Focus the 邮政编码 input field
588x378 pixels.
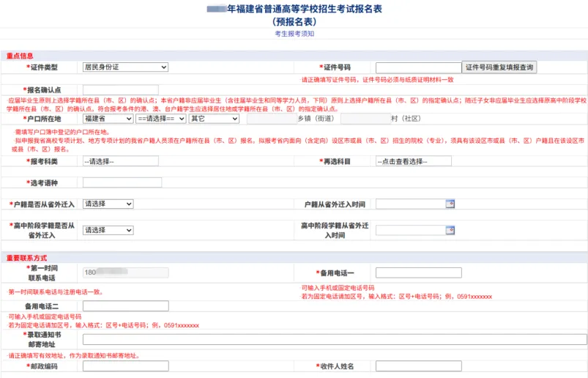[x=126, y=366]
